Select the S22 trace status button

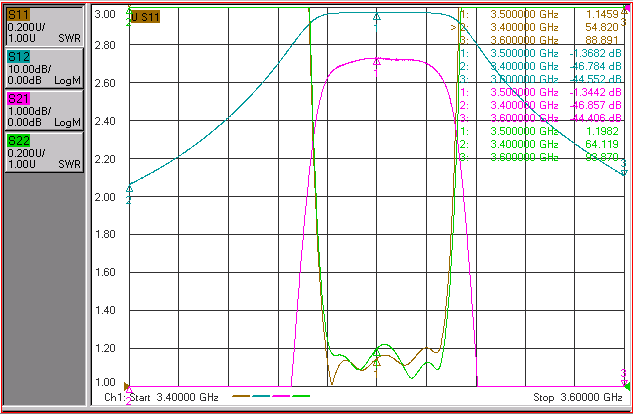click(x=44, y=152)
